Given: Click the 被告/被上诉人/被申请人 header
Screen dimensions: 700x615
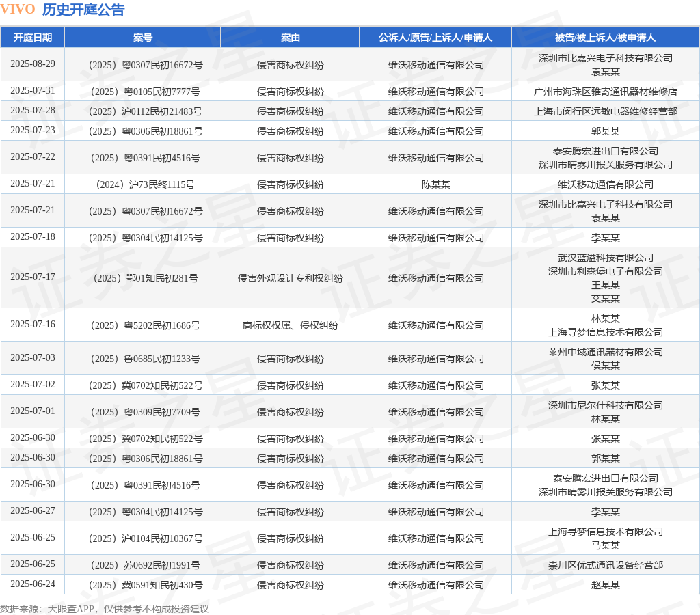Looking at the screenshot, I should coord(606,38).
